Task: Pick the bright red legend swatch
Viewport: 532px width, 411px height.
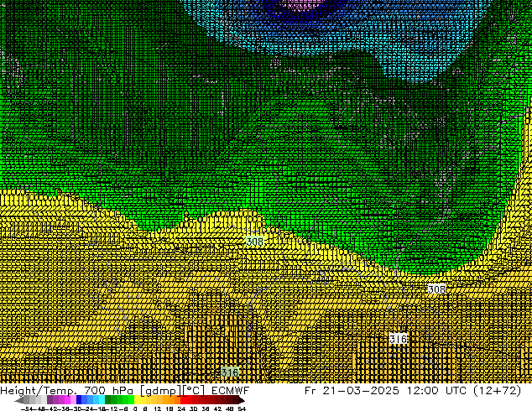Action: pos(183,400)
